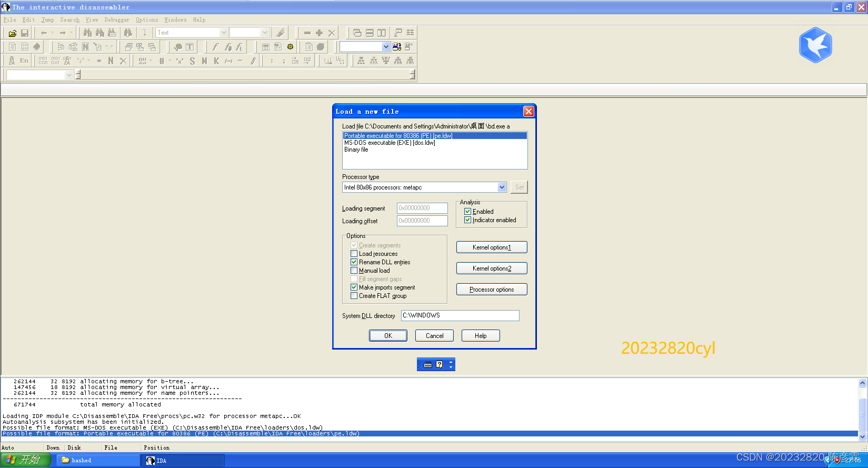
Task: Click the semicolon repeatable comment icon
Action: pyautogui.click(x=284, y=61)
